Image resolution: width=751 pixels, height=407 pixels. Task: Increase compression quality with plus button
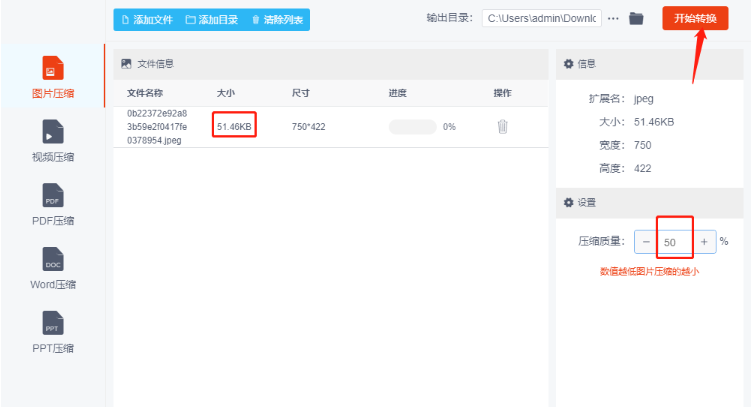pos(704,242)
